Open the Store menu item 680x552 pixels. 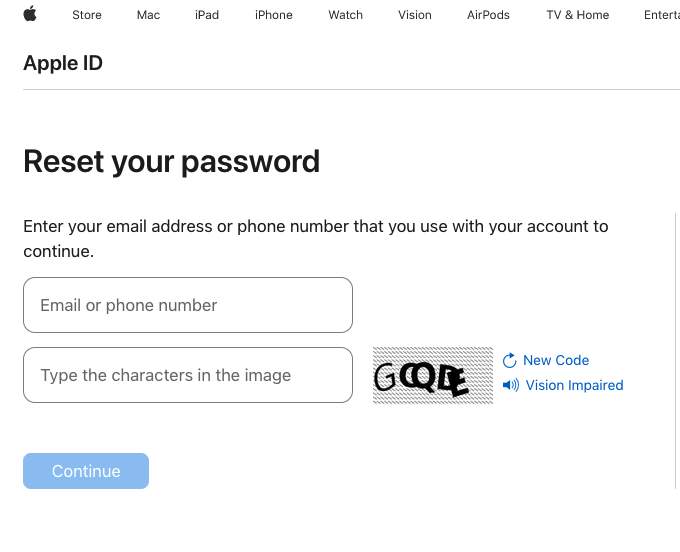[x=87, y=15]
